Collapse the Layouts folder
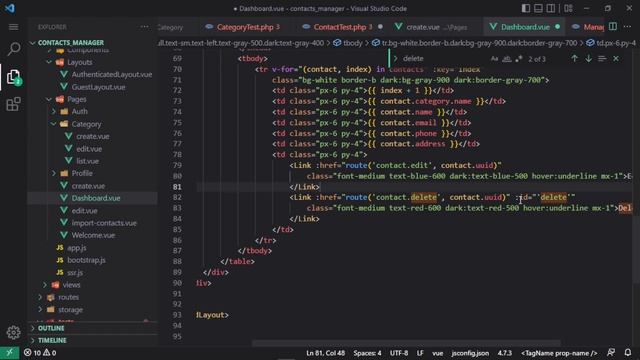The height and width of the screenshot is (360, 640). (80, 62)
